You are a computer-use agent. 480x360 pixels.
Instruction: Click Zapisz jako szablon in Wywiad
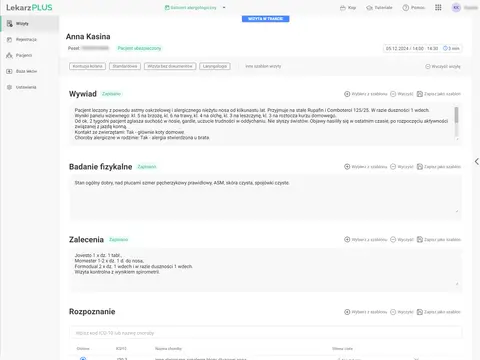pos(439,94)
